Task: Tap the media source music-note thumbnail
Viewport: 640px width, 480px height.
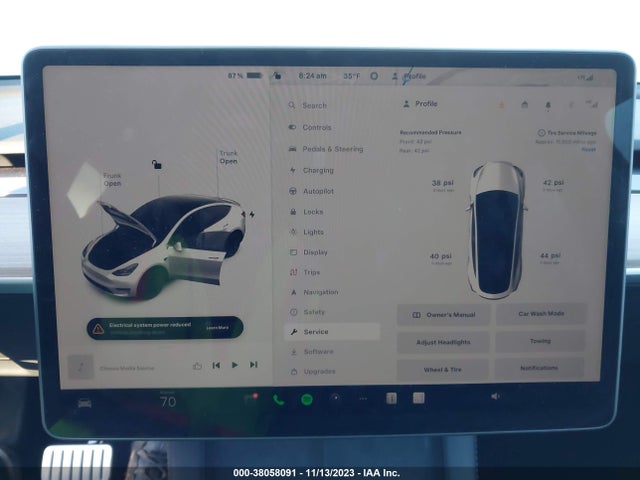Action: [x=80, y=367]
